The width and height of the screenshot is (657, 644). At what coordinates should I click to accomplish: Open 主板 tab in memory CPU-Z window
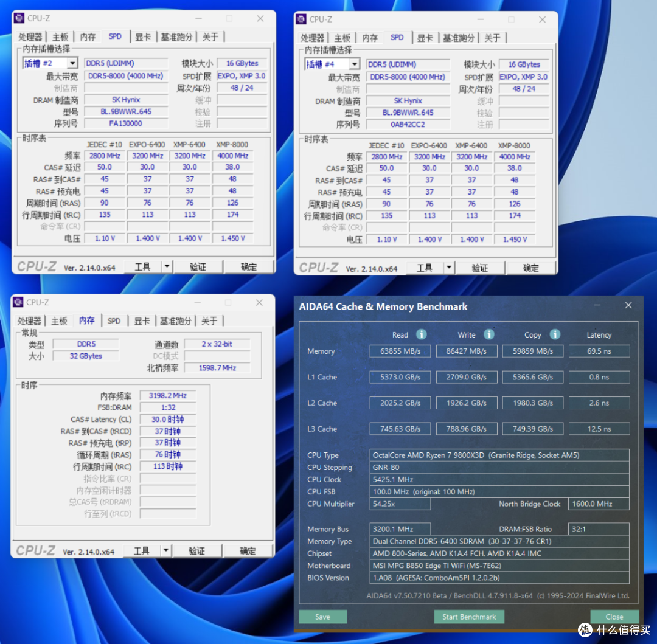coord(59,320)
